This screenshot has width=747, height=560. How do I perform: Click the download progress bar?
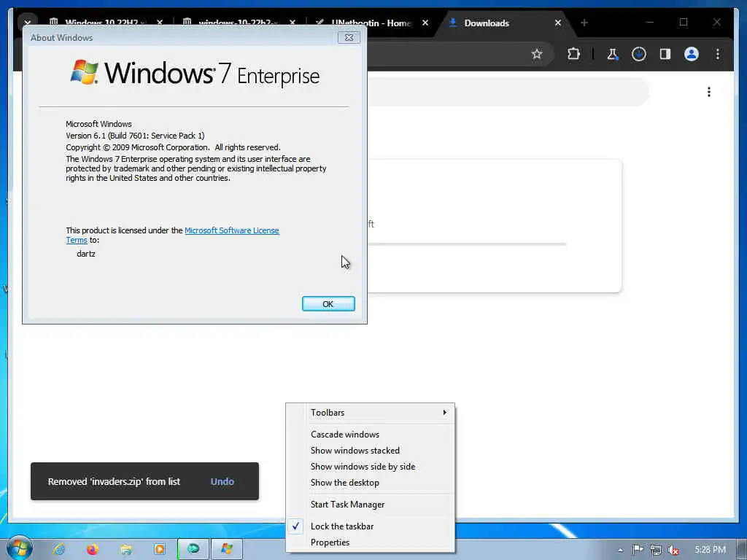pyautogui.click(x=467, y=244)
